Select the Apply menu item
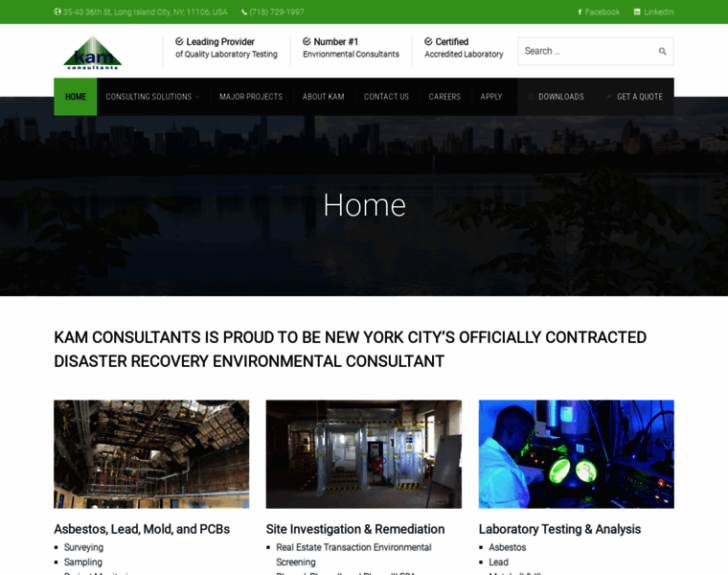 click(x=491, y=97)
